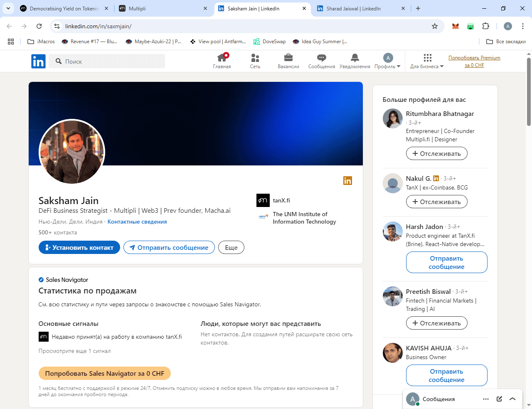
Task: Open the green robot extension icon
Action: [x=470, y=26]
